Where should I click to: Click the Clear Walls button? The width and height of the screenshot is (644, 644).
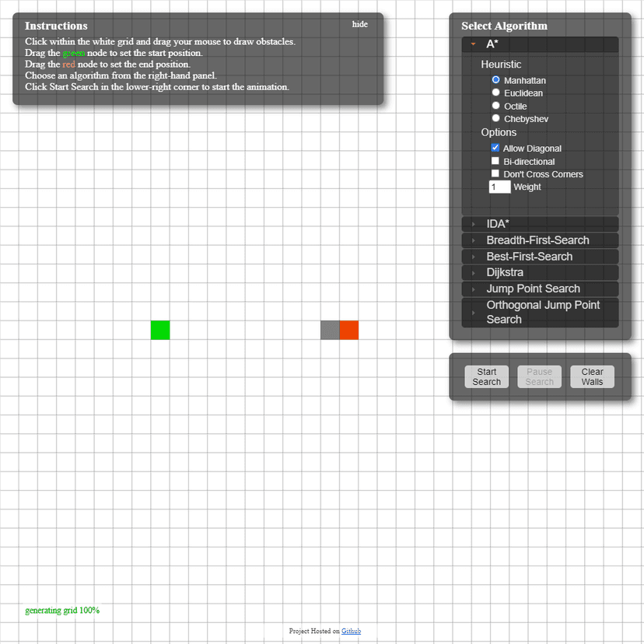click(x=592, y=376)
